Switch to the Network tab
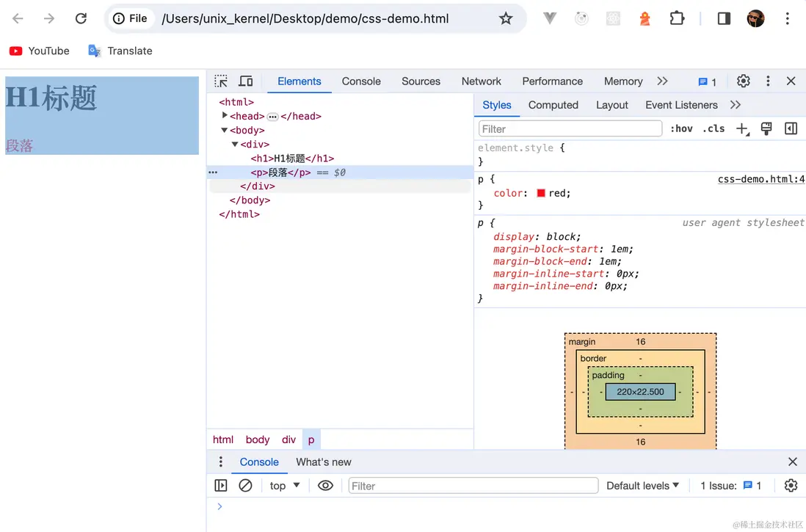The height and width of the screenshot is (532, 806). pyautogui.click(x=481, y=81)
